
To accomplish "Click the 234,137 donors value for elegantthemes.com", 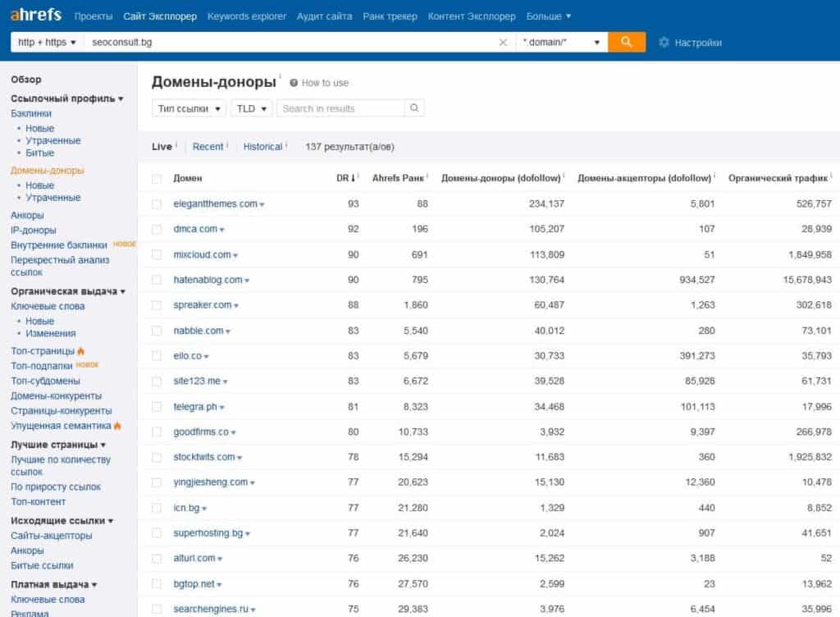I will coord(546,204).
